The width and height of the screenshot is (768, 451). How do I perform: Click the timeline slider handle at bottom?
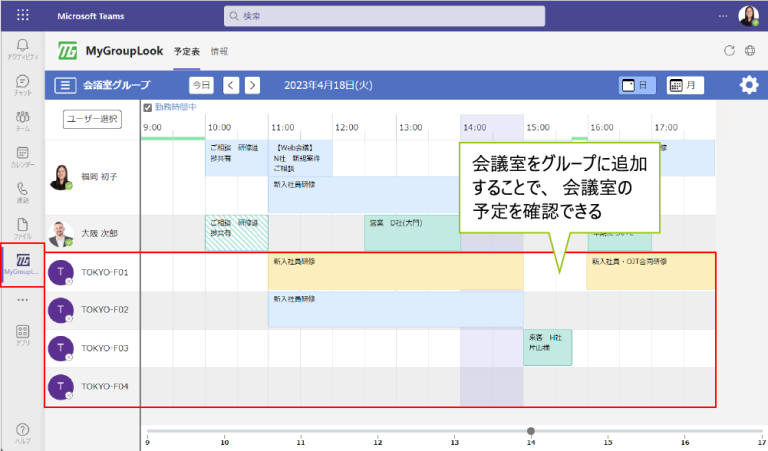tap(530, 431)
